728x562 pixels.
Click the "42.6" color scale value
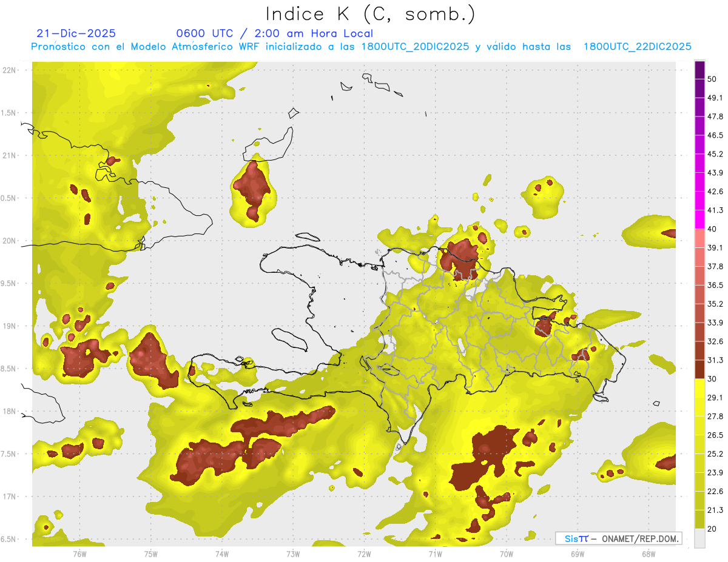715,192
